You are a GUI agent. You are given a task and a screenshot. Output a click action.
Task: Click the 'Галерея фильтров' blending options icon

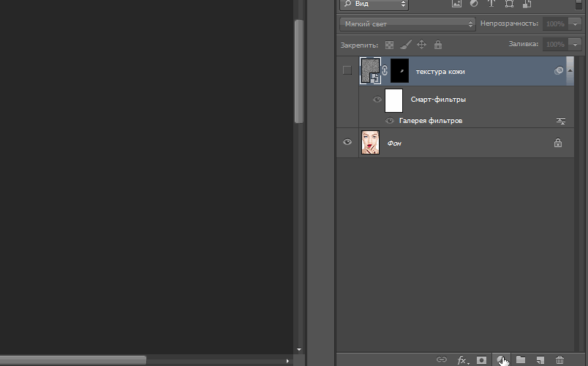[561, 120]
